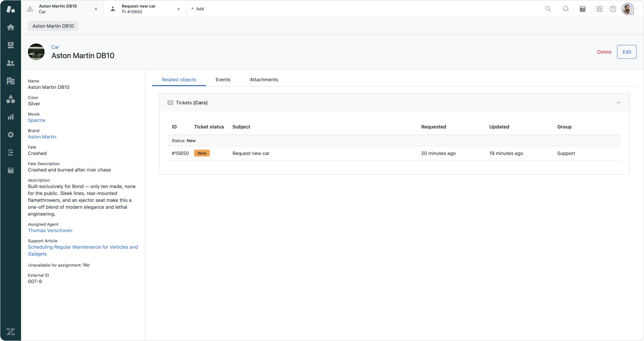Open the Thomas Verschoren agent link
The image size is (644, 341).
(50, 230)
